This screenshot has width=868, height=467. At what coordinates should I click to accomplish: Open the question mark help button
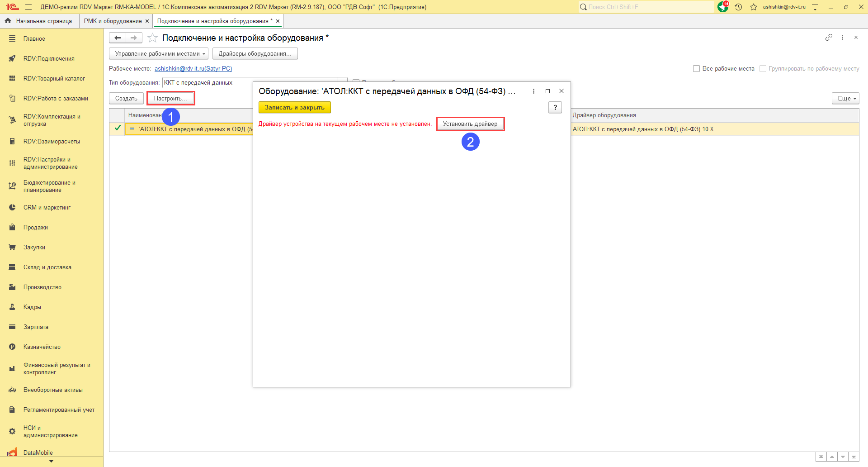click(555, 108)
